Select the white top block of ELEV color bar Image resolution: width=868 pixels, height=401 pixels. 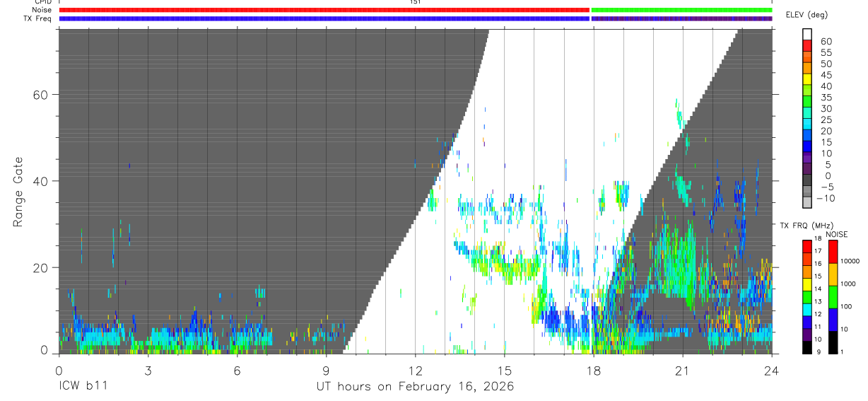pyautogui.click(x=807, y=34)
